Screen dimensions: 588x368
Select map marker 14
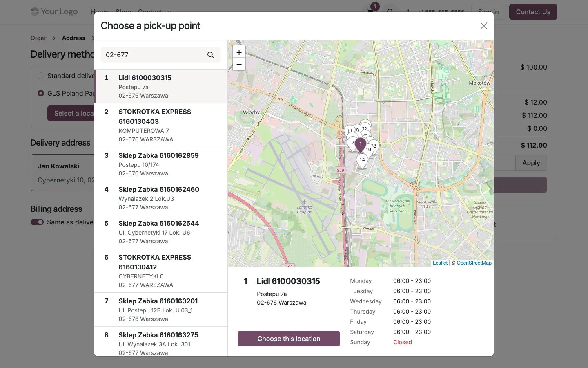(x=362, y=161)
